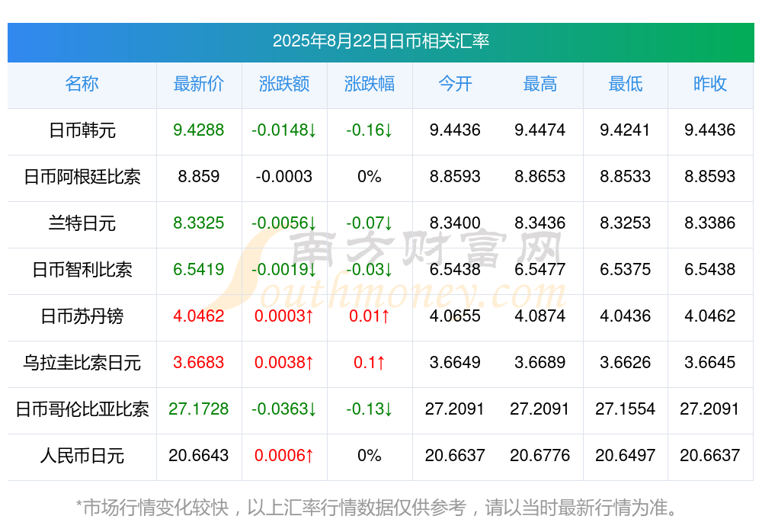Viewport: 762px width, 532px height.
Task: Click change percent 0.01↑
Action: click(x=370, y=316)
